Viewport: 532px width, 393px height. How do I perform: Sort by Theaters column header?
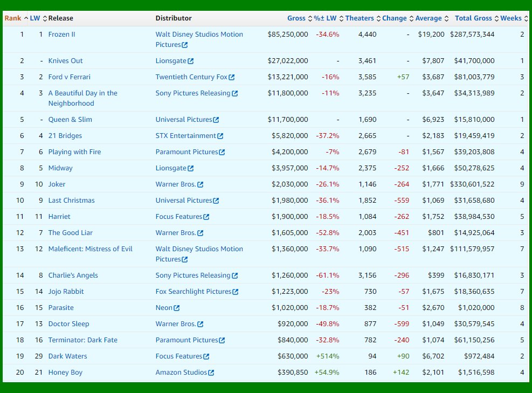click(x=359, y=18)
